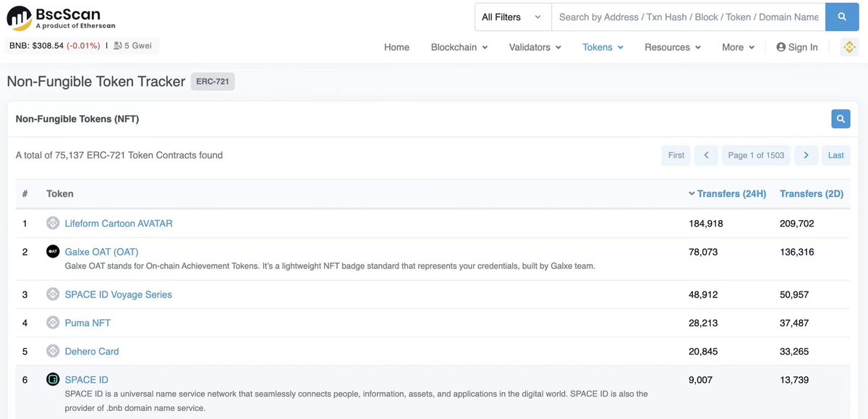
Task: Click the sort arrow beside Transfers (24H)
Action: pyautogui.click(x=692, y=194)
